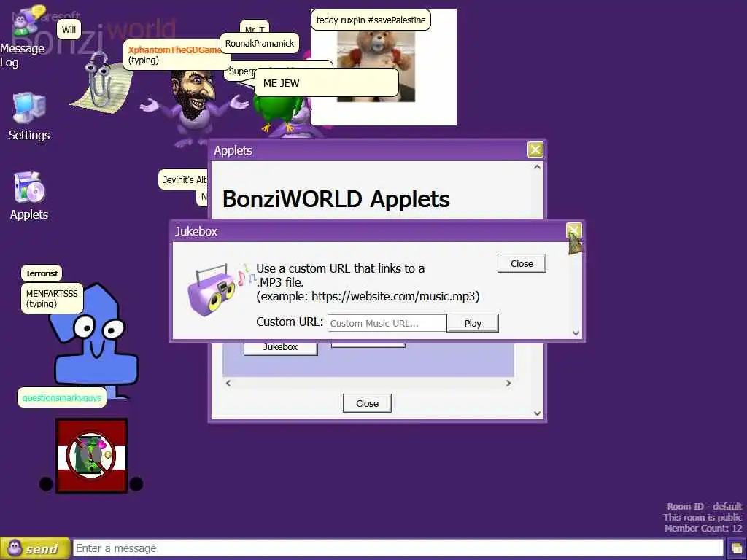The width and height of the screenshot is (747, 560).
Task: Click the teddy ruxpin #savePalestine name tag
Action: [x=371, y=20]
